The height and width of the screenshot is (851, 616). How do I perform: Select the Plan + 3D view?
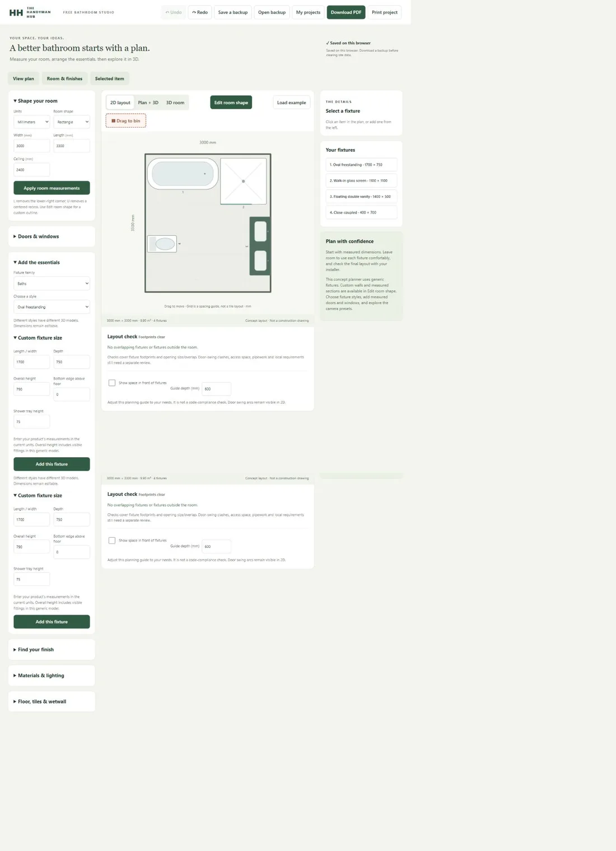point(148,103)
